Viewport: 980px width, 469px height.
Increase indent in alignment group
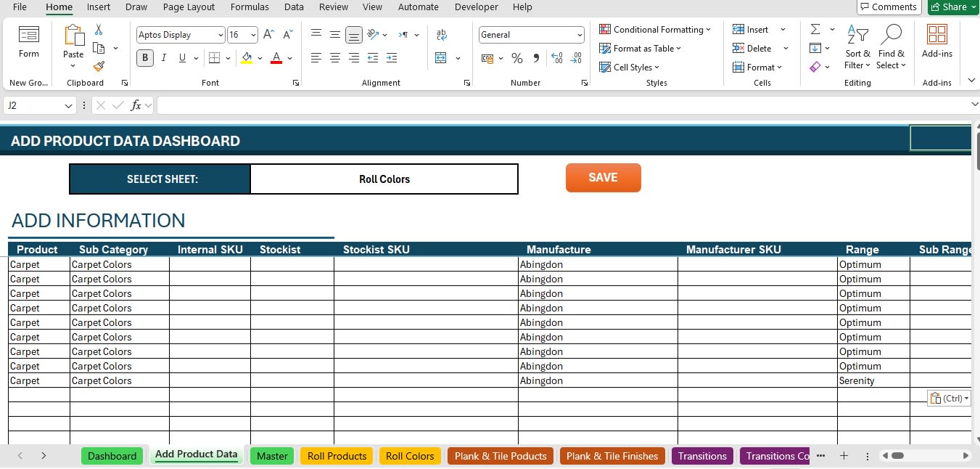point(392,58)
